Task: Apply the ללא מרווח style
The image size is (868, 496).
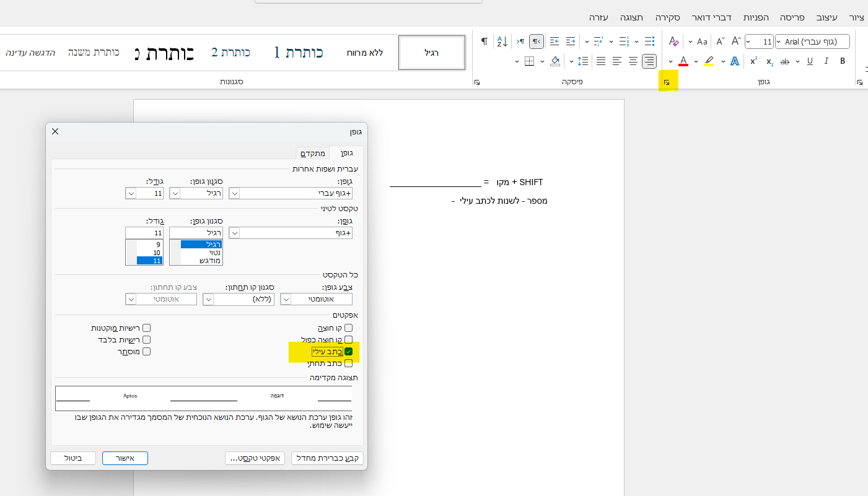Action: point(365,53)
